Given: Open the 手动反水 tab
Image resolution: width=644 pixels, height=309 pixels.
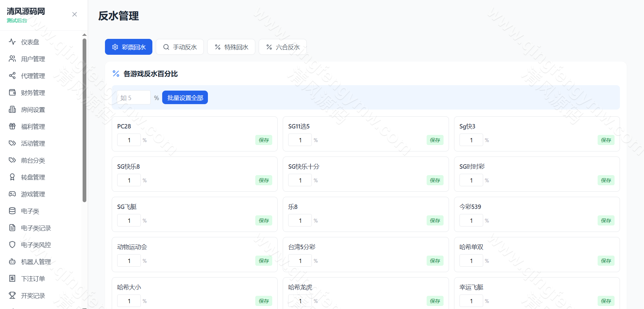Looking at the screenshot, I should click(180, 47).
